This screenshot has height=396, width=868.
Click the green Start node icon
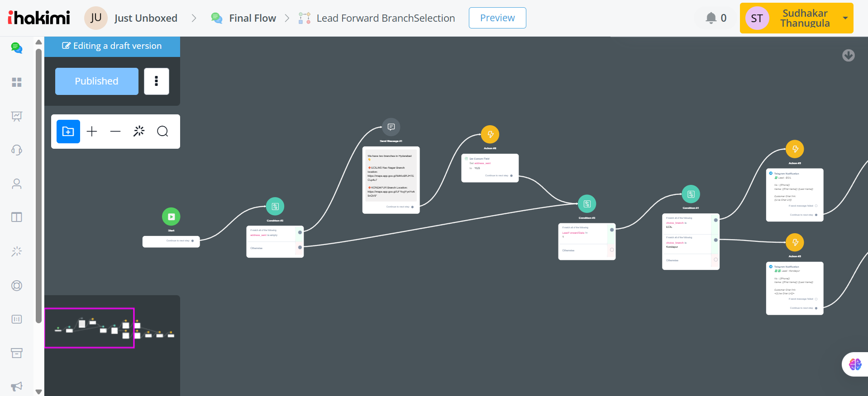[x=171, y=217]
